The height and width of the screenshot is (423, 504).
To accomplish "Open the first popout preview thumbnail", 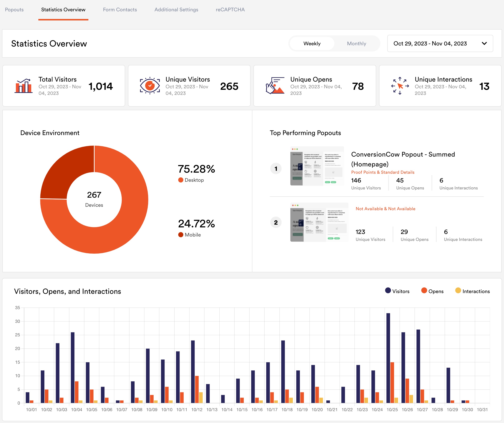I will [317, 166].
